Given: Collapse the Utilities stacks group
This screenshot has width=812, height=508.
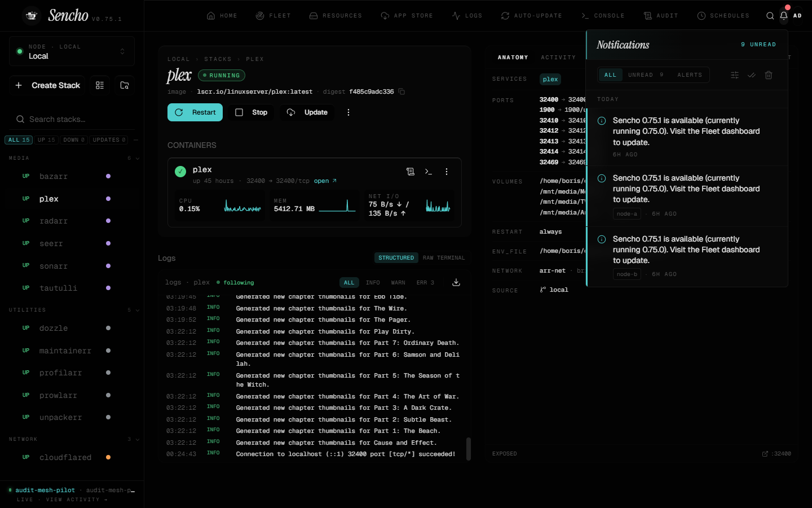Looking at the screenshot, I should coord(137,310).
